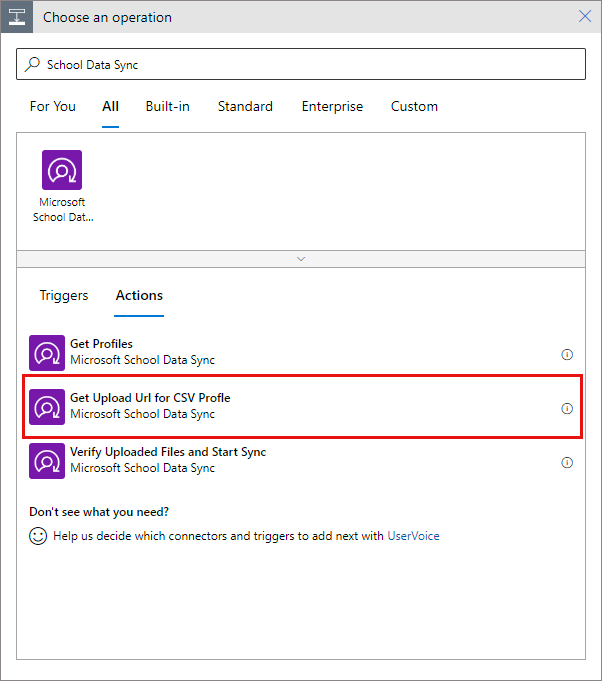Show info for Verify Uploaded Files action
Image resolution: width=602 pixels, height=681 pixels.
(567, 463)
